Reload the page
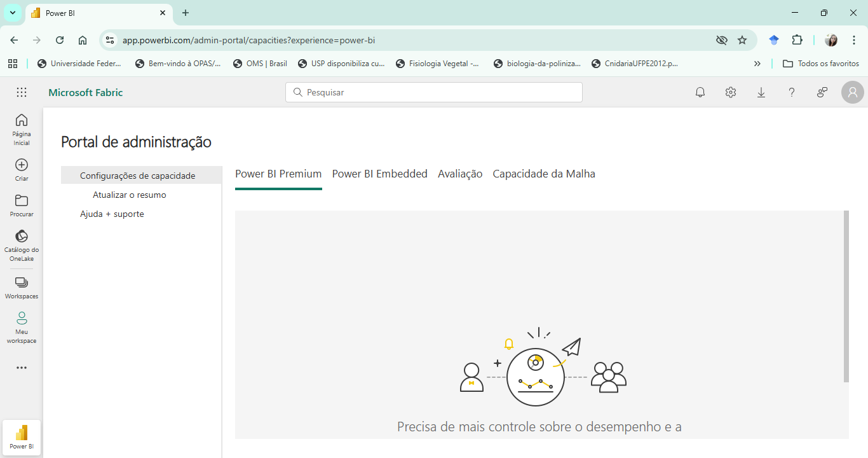 (x=60, y=40)
